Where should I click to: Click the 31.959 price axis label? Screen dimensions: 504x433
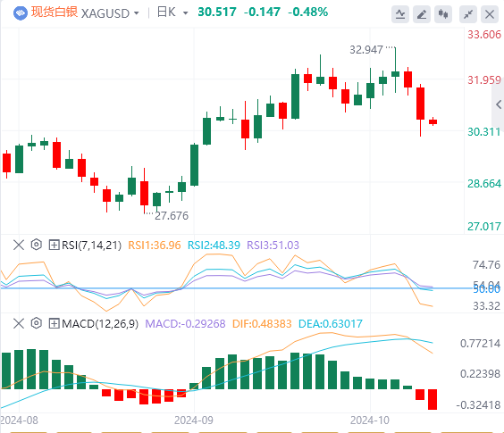pos(484,80)
